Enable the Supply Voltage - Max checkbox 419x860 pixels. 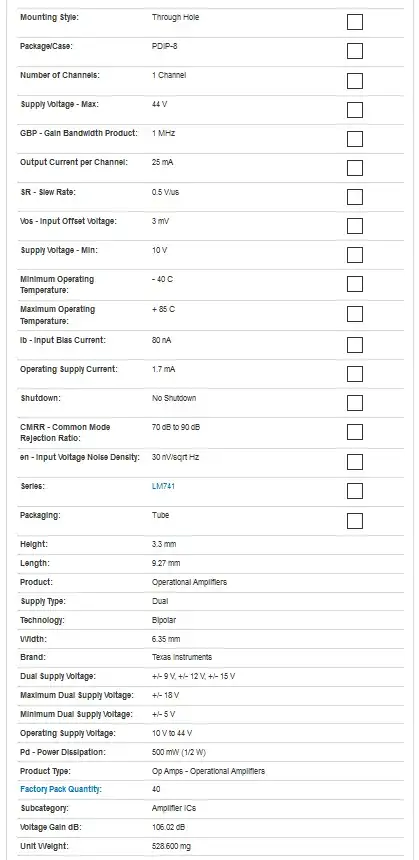tap(355, 110)
